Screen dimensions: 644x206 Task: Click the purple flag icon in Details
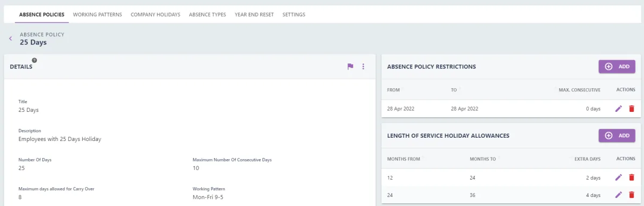350,67
